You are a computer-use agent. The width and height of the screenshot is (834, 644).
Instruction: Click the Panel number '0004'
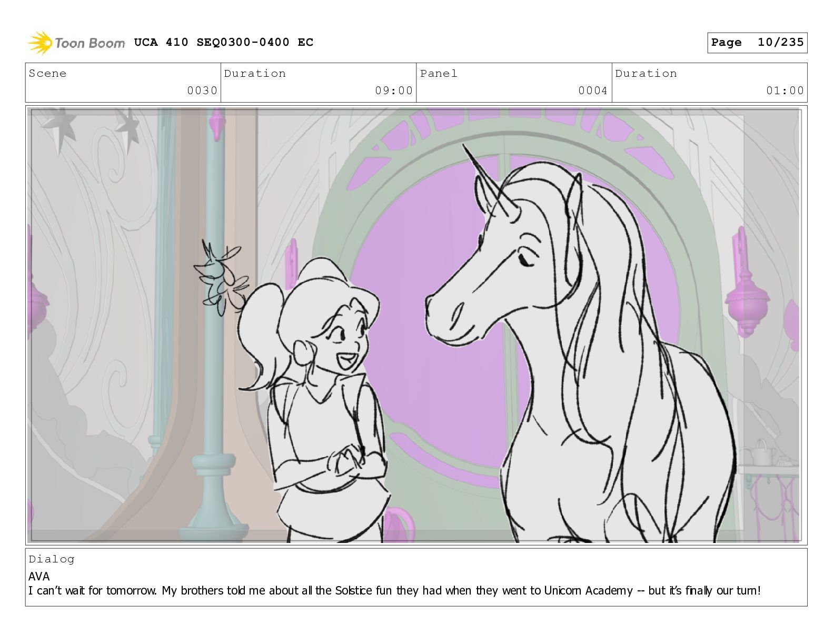593,90
